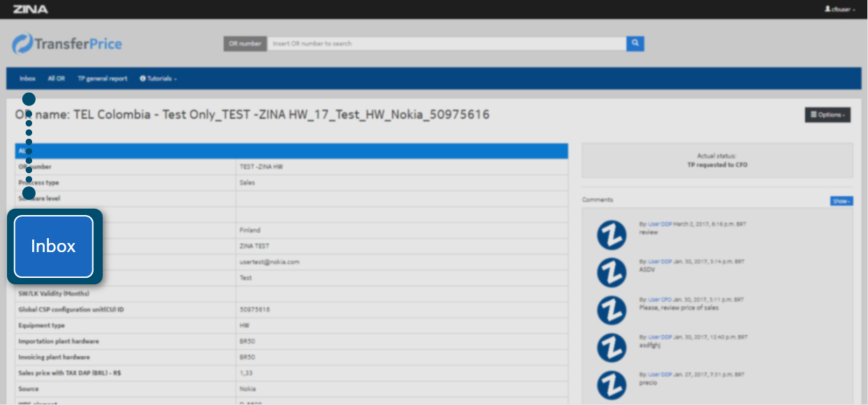Open TP general report
The height and width of the screenshot is (405, 868).
click(102, 79)
